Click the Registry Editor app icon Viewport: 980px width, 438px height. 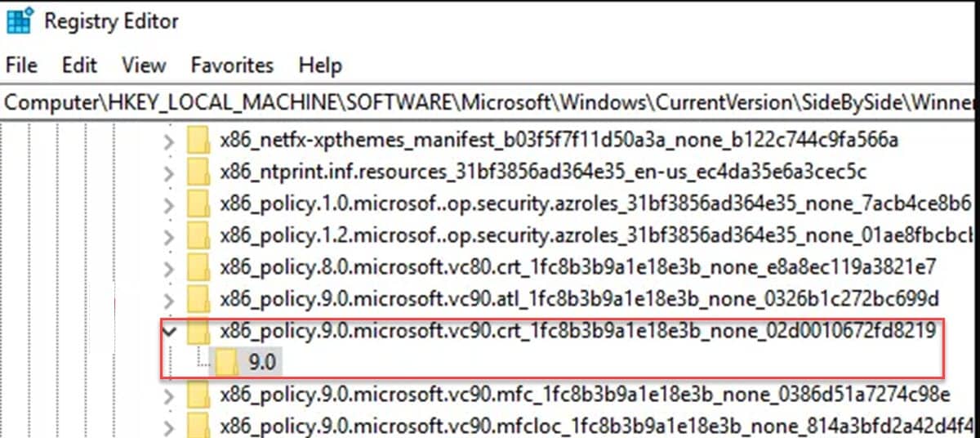tap(20, 20)
